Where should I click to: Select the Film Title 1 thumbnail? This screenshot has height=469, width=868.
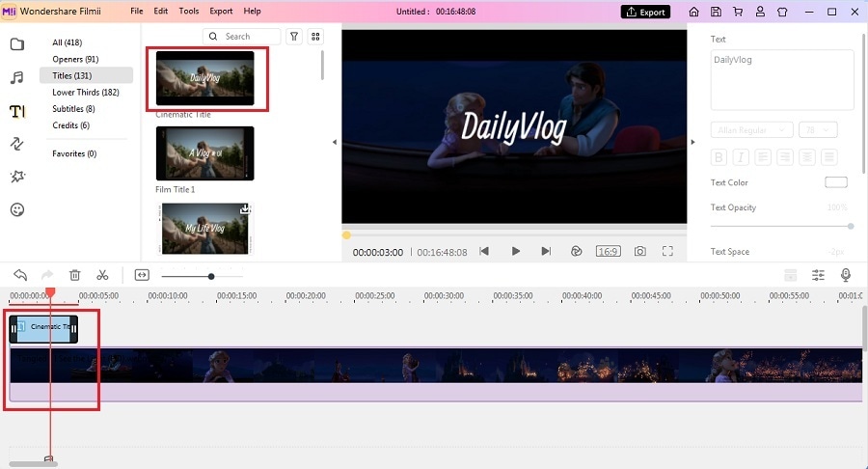click(x=204, y=153)
